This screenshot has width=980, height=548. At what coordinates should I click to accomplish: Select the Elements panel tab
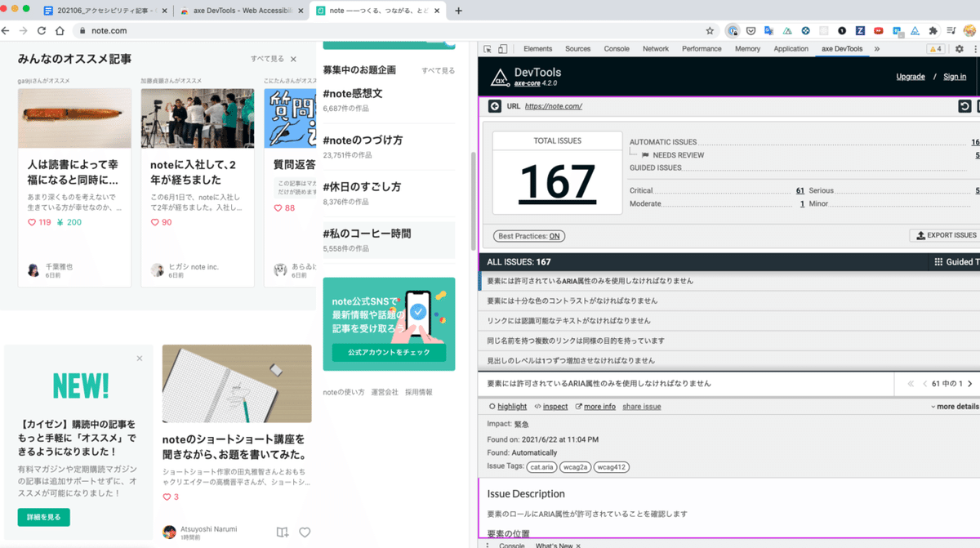coord(537,49)
